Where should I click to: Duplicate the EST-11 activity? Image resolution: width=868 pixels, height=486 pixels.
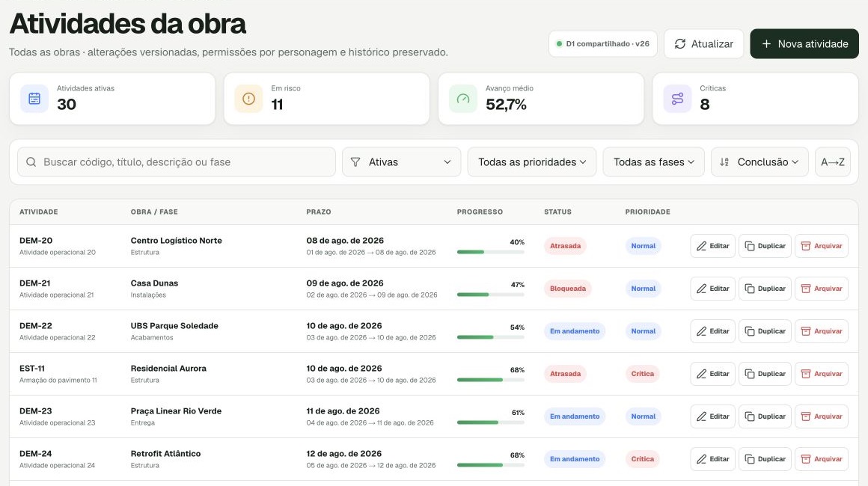point(765,374)
